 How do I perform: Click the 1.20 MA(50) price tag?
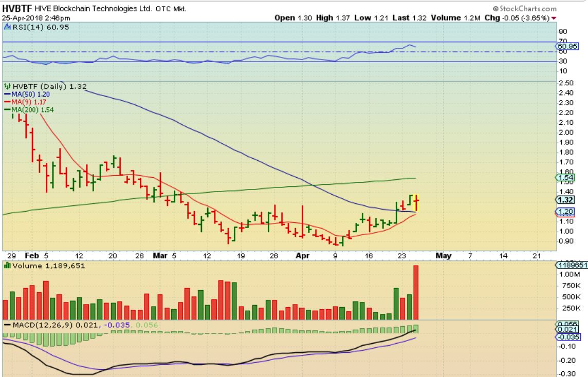(x=565, y=212)
